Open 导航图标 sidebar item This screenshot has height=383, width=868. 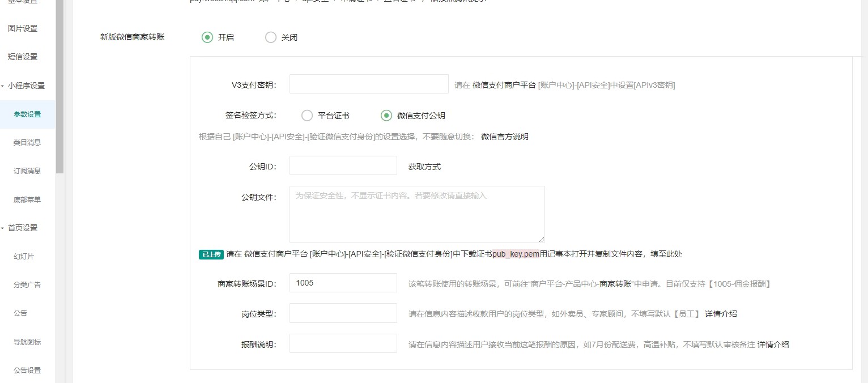pos(27,342)
